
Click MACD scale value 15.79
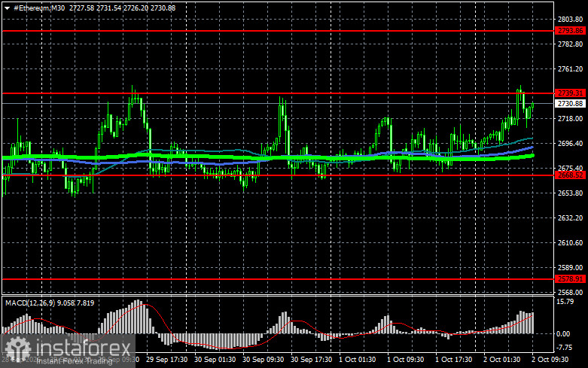click(x=565, y=301)
